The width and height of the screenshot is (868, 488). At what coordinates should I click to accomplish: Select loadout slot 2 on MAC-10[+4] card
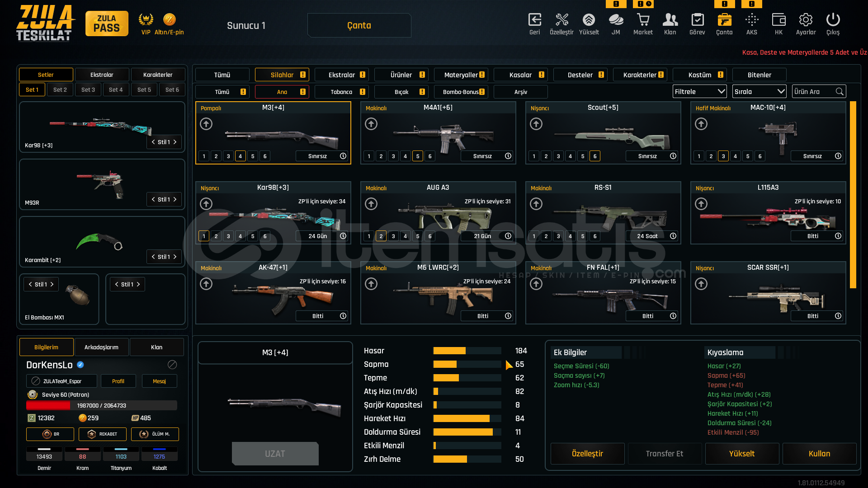[x=711, y=156]
